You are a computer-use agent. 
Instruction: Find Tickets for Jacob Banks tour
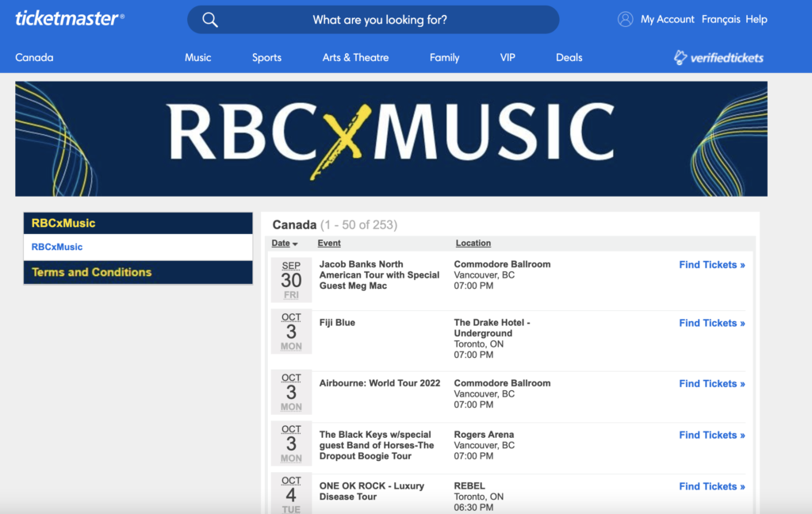click(x=711, y=265)
